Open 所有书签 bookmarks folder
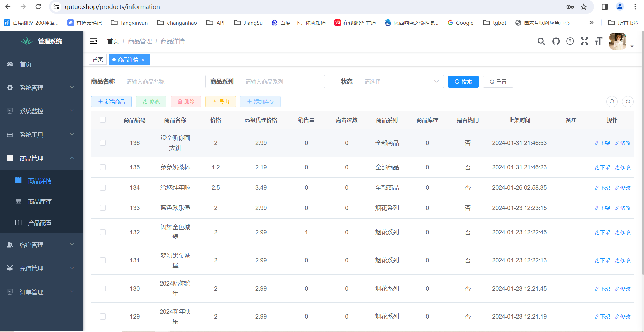 [x=623, y=23]
